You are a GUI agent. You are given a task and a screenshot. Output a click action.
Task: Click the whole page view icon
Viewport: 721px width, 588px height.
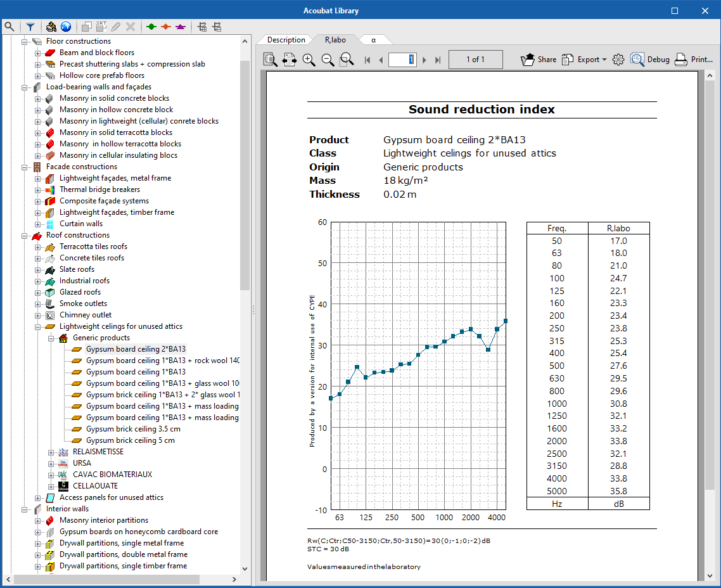[271, 60]
